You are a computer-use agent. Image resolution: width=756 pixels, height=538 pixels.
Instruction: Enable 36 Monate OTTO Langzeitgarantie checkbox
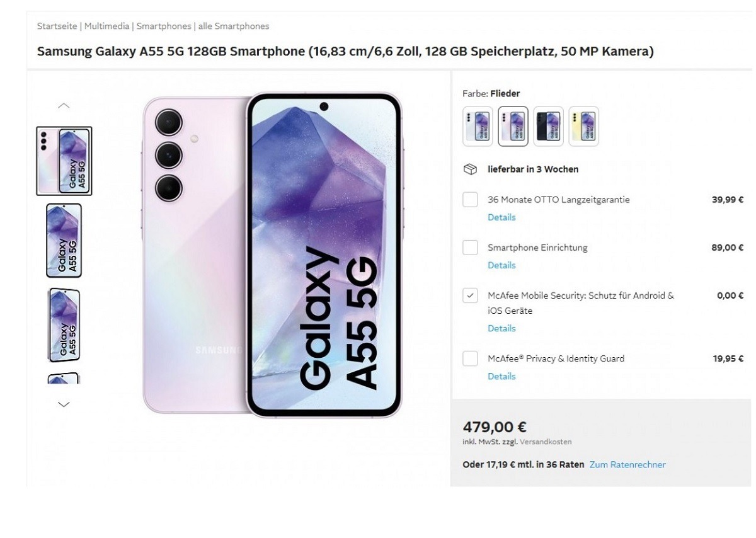coord(470,200)
